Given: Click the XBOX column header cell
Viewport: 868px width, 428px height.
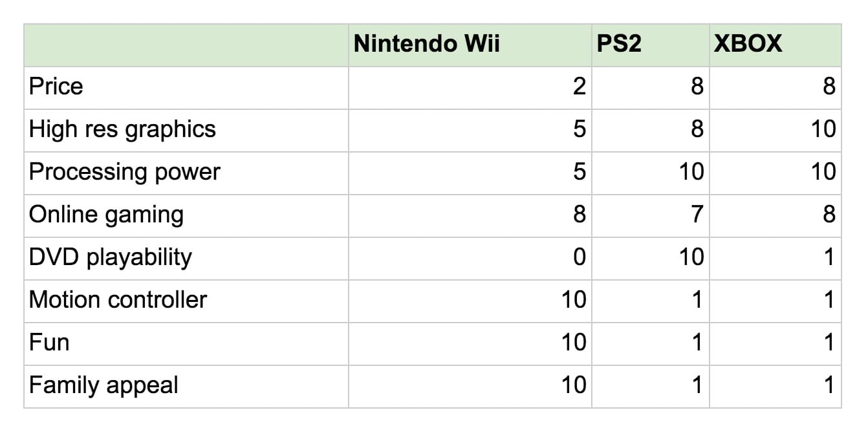Looking at the screenshot, I should tap(775, 45).
